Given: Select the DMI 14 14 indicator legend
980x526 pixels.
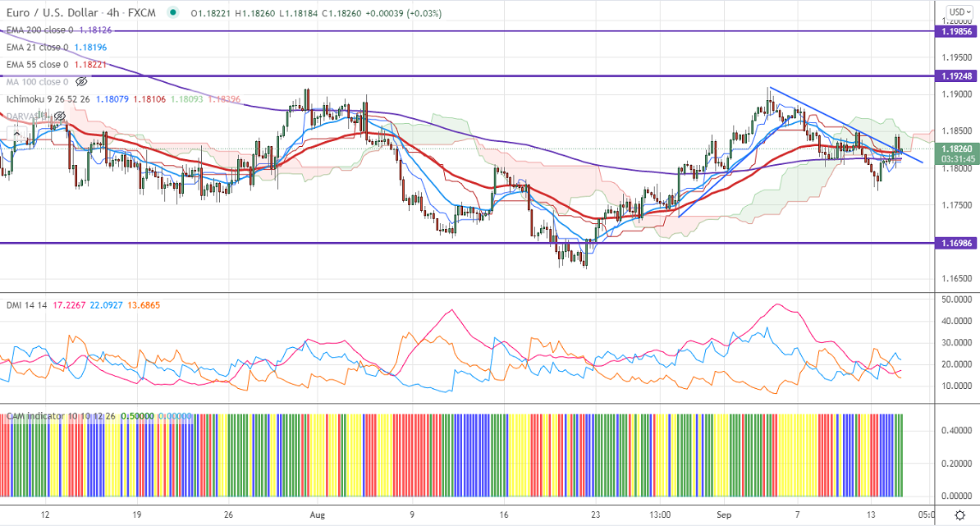Looking at the screenshot, I should pos(26,305).
